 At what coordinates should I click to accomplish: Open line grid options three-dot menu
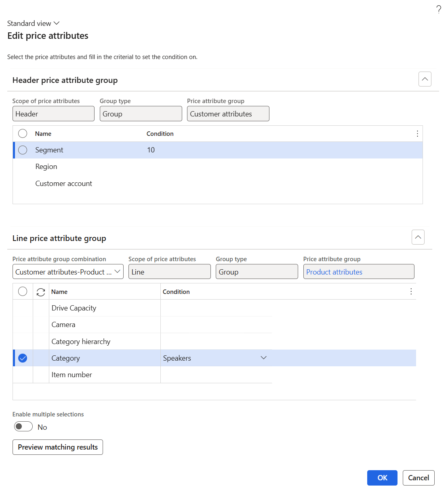(411, 291)
